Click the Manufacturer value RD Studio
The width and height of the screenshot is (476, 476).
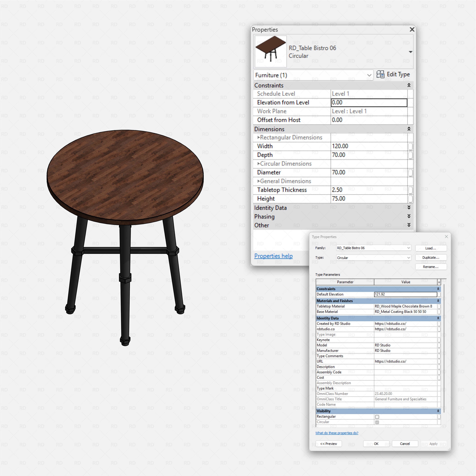tap(405, 351)
